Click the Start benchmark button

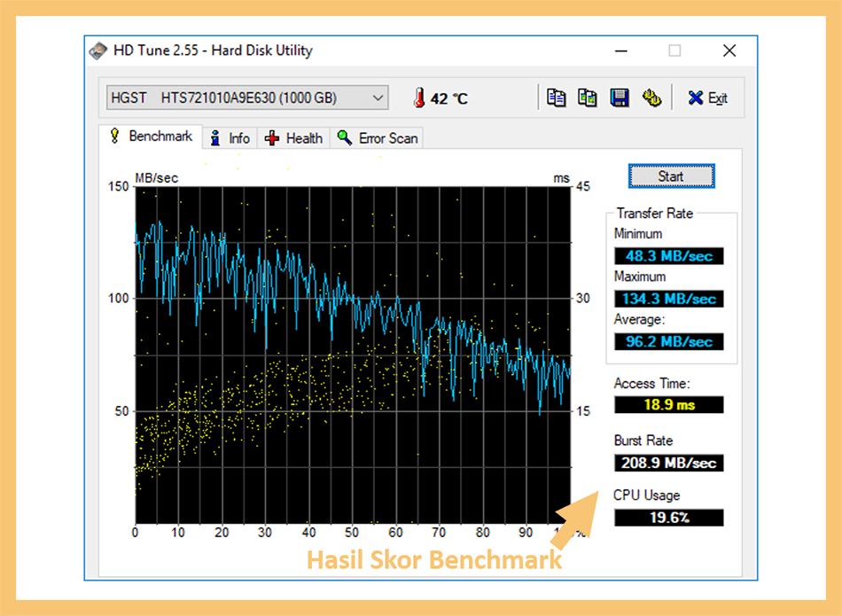[671, 176]
